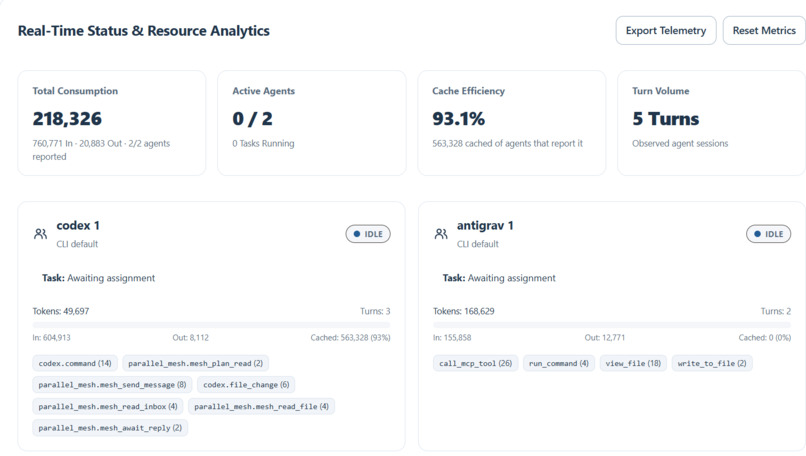The width and height of the screenshot is (806, 456).
Task: Click the IDLE status badge for antigrav 1
Action: (768, 234)
